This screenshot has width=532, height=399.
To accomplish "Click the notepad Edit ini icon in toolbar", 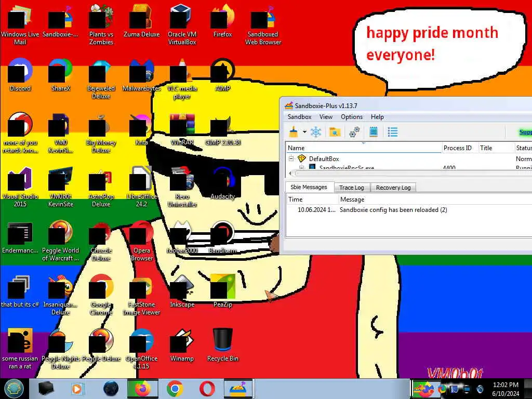I will pos(374,131).
